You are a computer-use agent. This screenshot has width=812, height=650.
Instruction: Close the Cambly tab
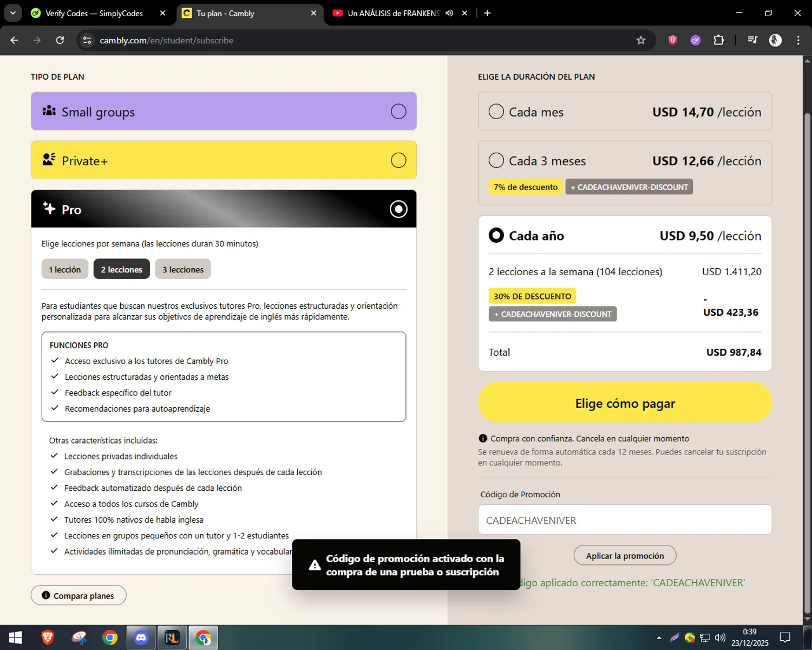313,13
